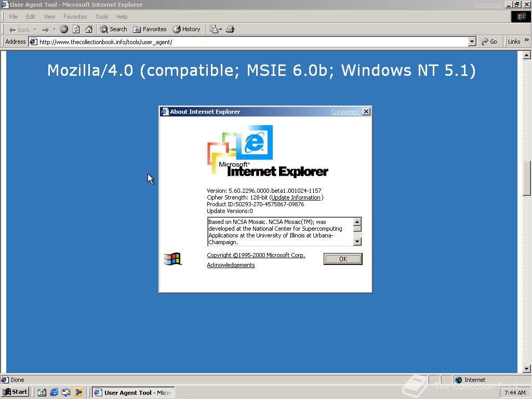Expand the Back button history dropdown arrow

click(35, 30)
